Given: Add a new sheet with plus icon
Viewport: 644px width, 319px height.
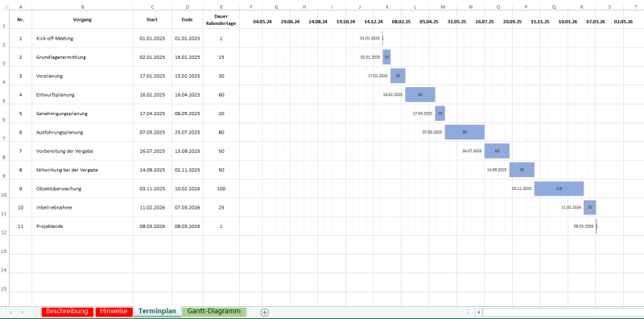Looking at the screenshot, I should tap(265, 313).
